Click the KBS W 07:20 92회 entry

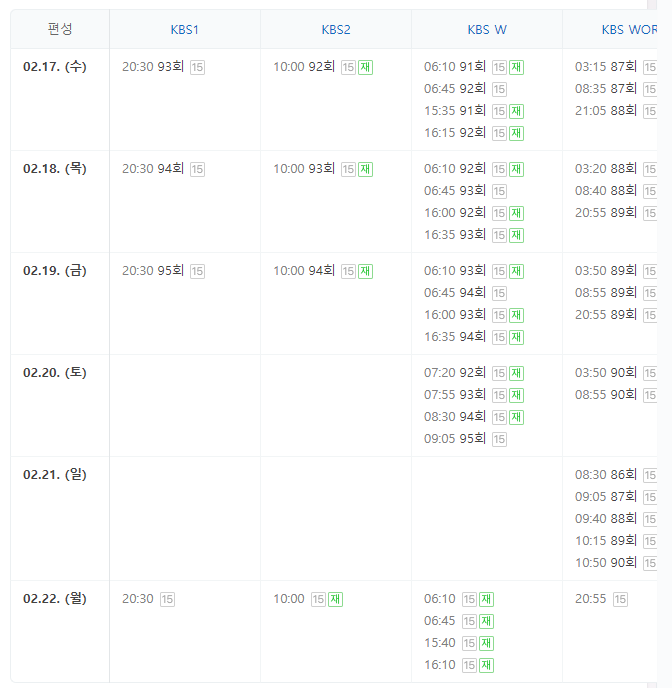coord(455,373)
